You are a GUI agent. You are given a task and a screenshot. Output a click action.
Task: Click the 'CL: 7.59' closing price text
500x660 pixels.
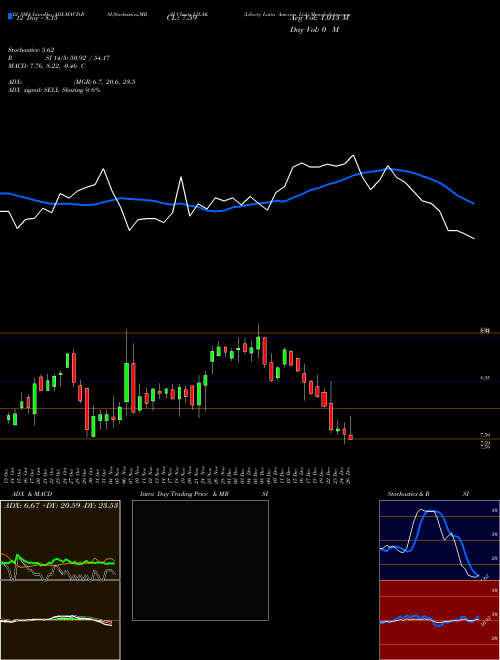coord(182,18)
